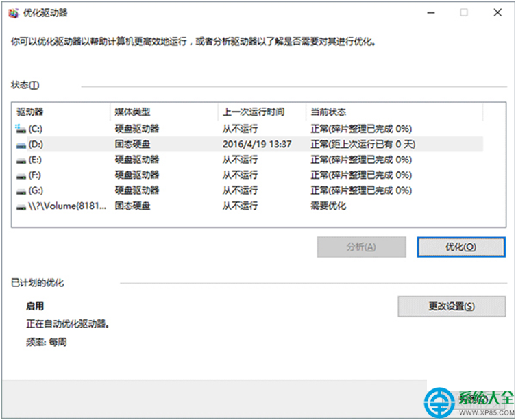516x420 pixels.
Task: Select the (D:) drive row label
Action: tap(36, 144)
